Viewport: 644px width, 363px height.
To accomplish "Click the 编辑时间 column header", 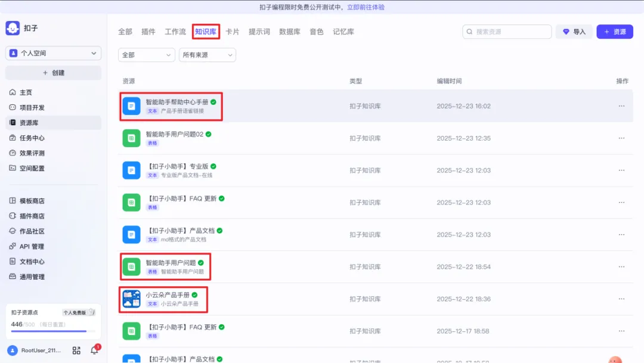I will [449, 81].
